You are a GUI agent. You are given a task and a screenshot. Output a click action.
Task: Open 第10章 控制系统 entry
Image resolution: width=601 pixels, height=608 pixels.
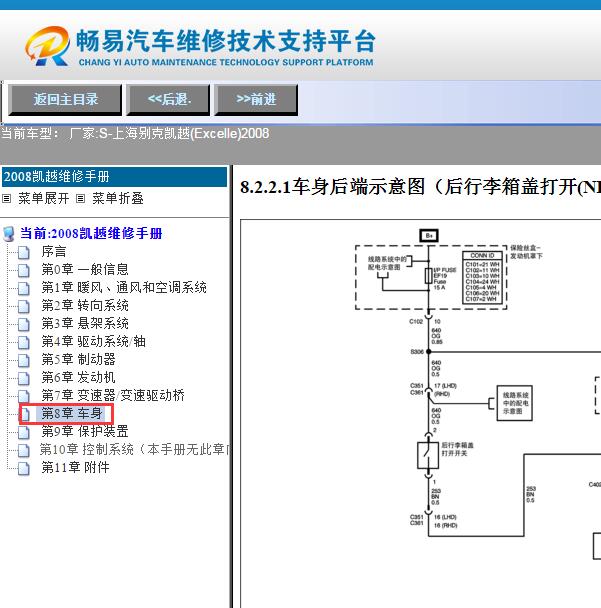tap(135, 449)
